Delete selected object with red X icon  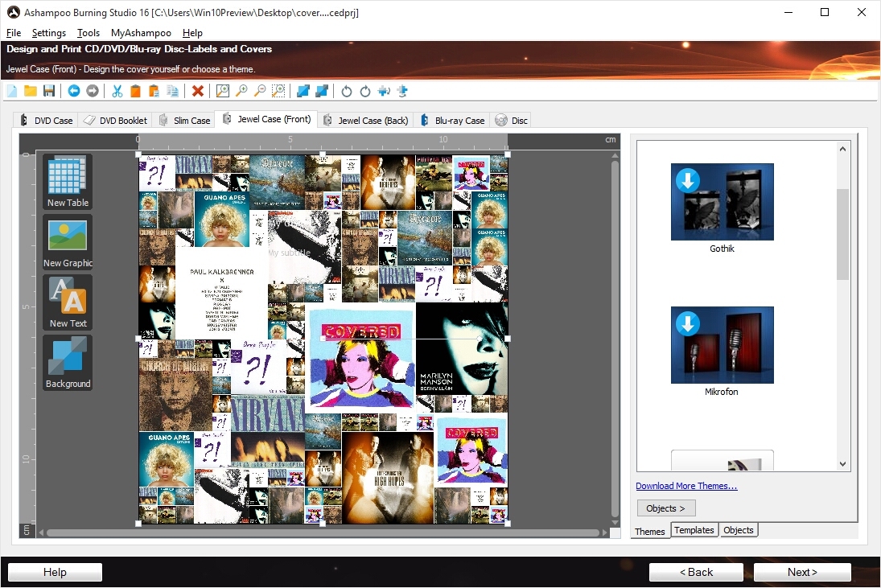198,91
